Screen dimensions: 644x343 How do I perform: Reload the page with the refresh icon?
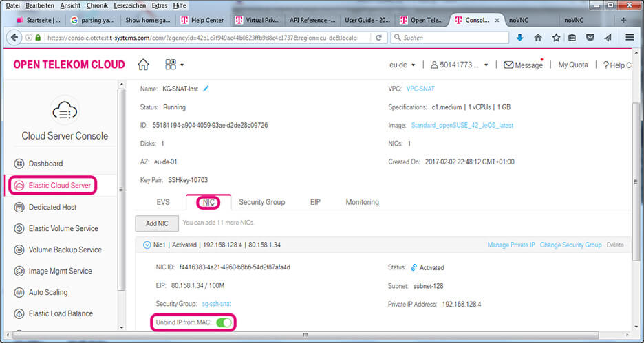pos(378,37)
